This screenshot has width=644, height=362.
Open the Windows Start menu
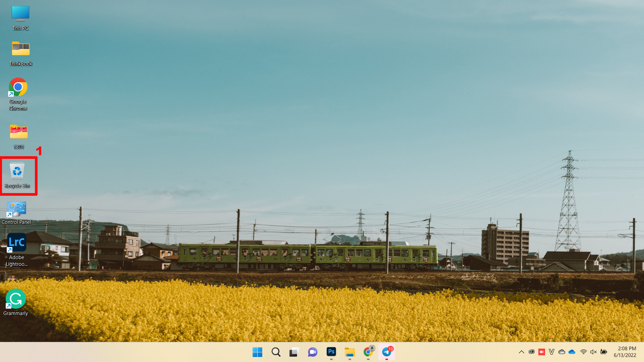(257, 352)
